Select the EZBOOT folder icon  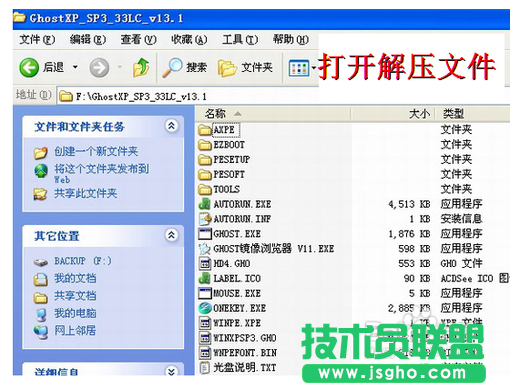(205, 145)
